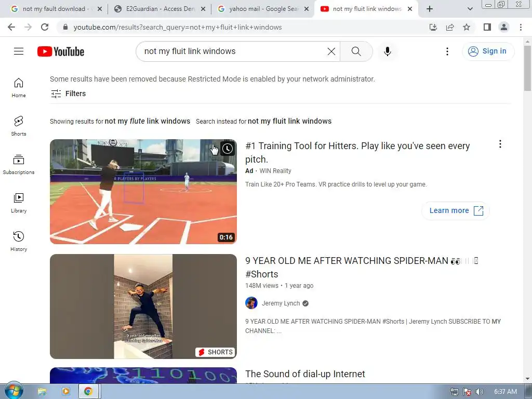Open three-dot menu for Training Tool ad

point(500,144)
